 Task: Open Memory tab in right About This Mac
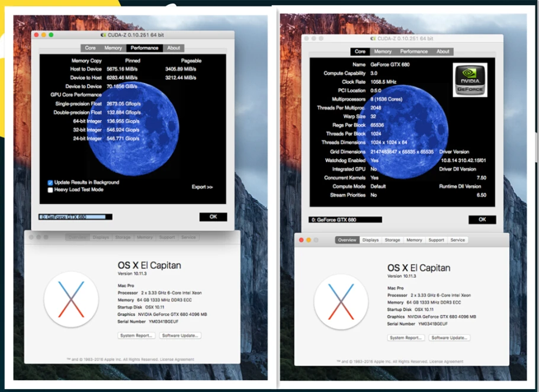[414, 240]
